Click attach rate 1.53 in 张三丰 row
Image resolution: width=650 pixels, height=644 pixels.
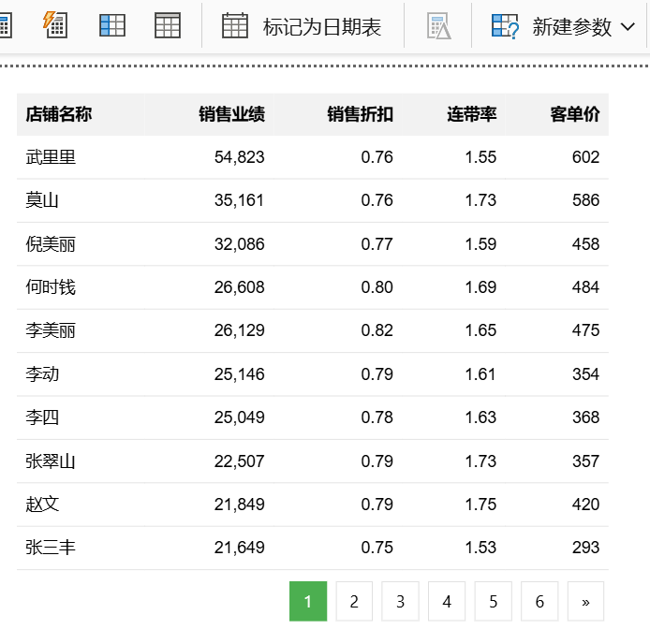pos(480,548)
